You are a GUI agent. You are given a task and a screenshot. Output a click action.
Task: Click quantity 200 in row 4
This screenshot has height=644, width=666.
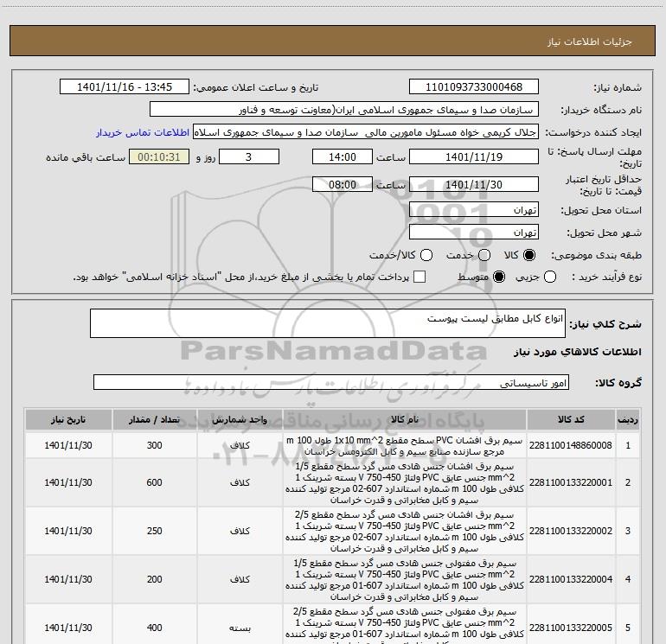pyautogui.click(x=154, y=579)
